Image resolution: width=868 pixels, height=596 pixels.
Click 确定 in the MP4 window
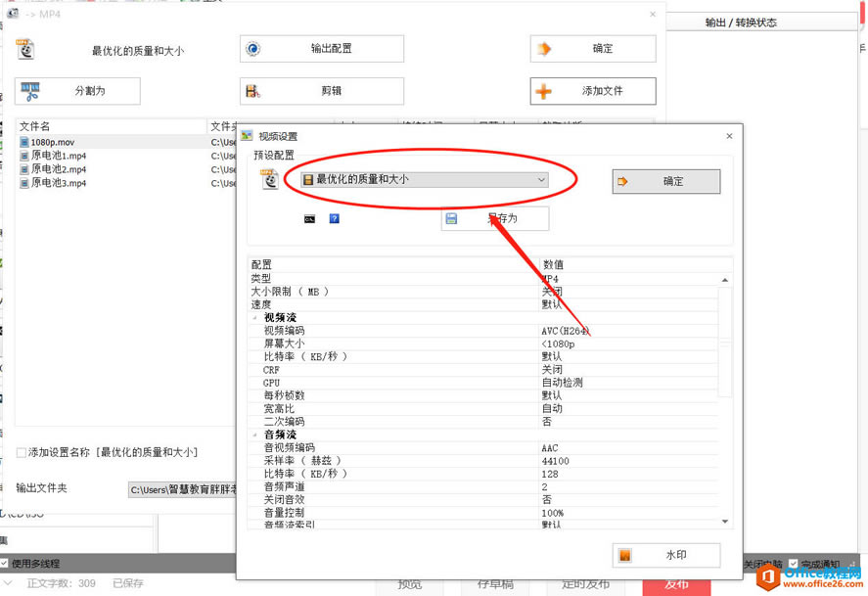[593, 49]
